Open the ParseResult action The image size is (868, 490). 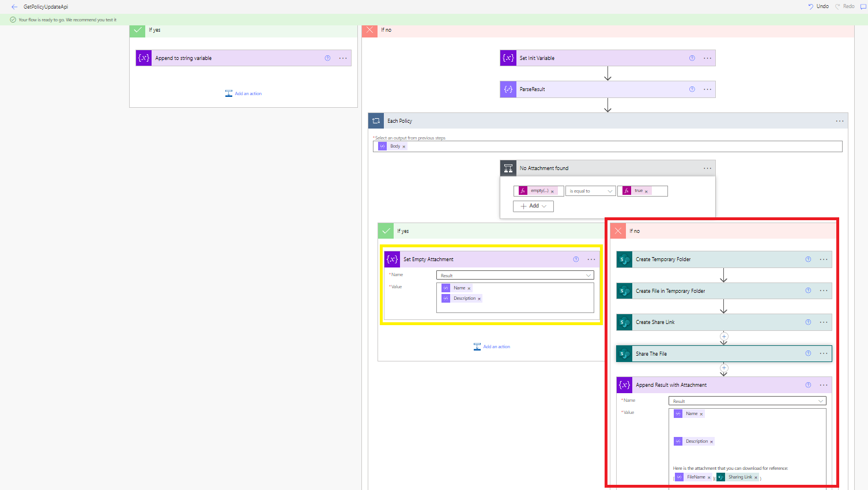point(607,89)
